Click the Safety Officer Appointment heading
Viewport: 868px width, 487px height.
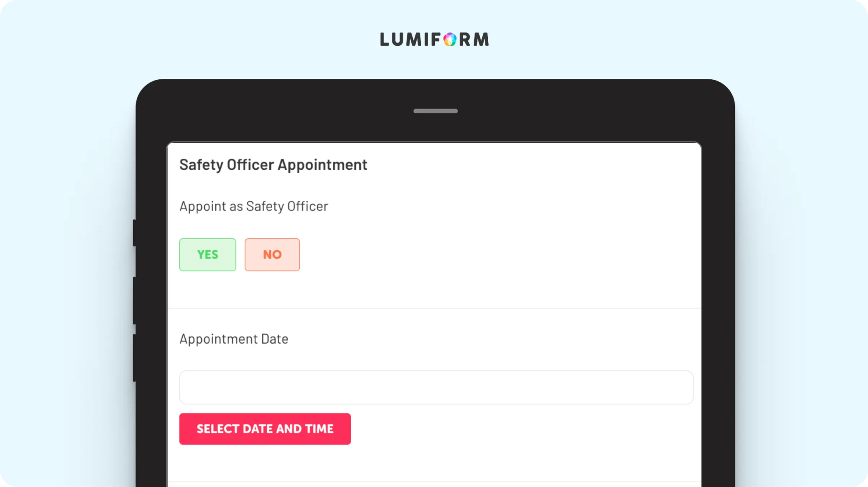[x=273, y=165]
